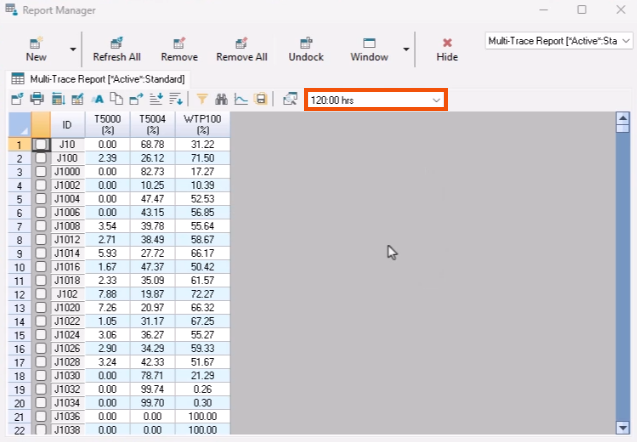Click the J1036 ID cell
This screenshot has width=637, height=442.
[x=67, y=416]
